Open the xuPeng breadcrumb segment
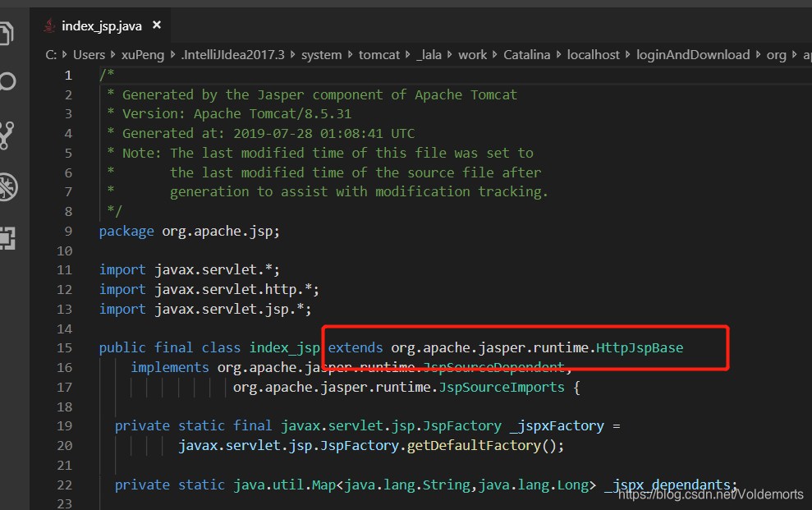 point(143,55)
